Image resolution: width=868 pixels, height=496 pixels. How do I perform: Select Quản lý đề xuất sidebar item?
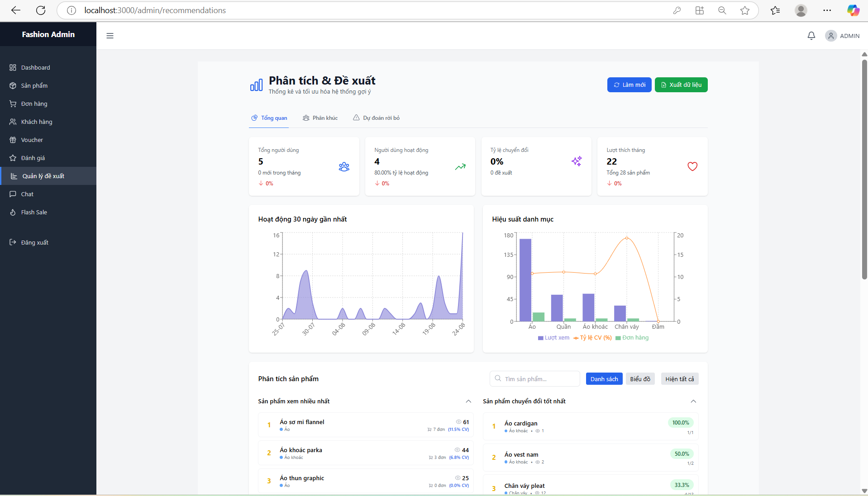pos(48,176)
